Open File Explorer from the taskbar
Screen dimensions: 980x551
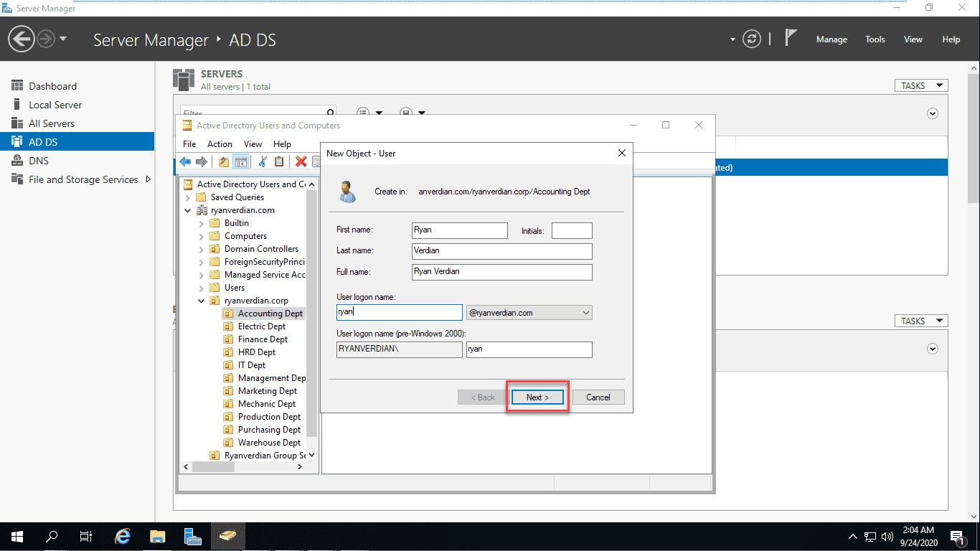click(158, 537)
